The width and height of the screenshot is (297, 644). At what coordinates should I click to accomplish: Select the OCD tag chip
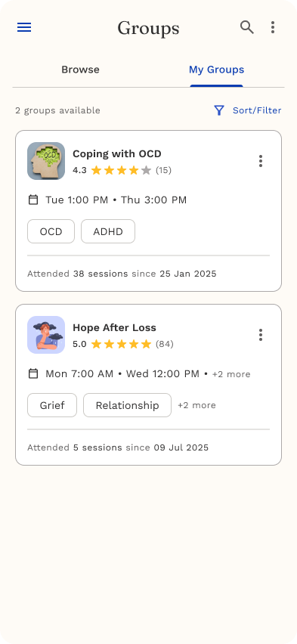(x=51, y=231)
